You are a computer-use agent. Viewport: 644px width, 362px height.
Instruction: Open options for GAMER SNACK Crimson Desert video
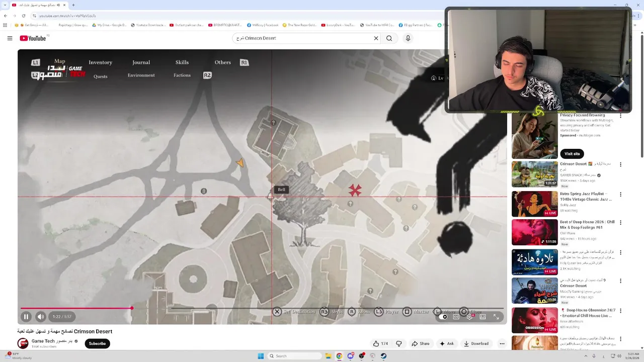click(x=620, y=164)
